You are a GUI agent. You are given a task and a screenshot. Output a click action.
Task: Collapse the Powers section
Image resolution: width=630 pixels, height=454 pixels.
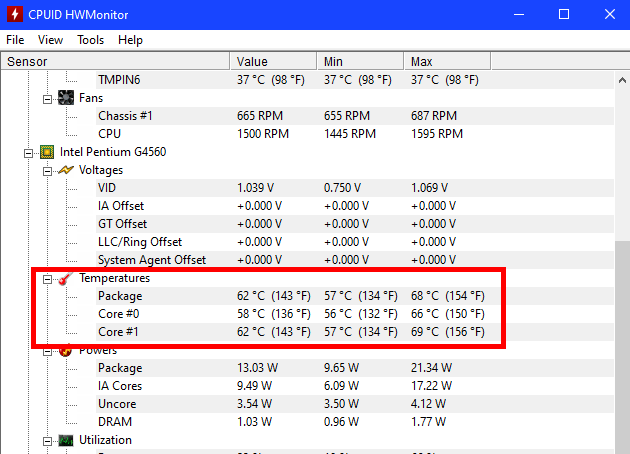pos(47,352)
